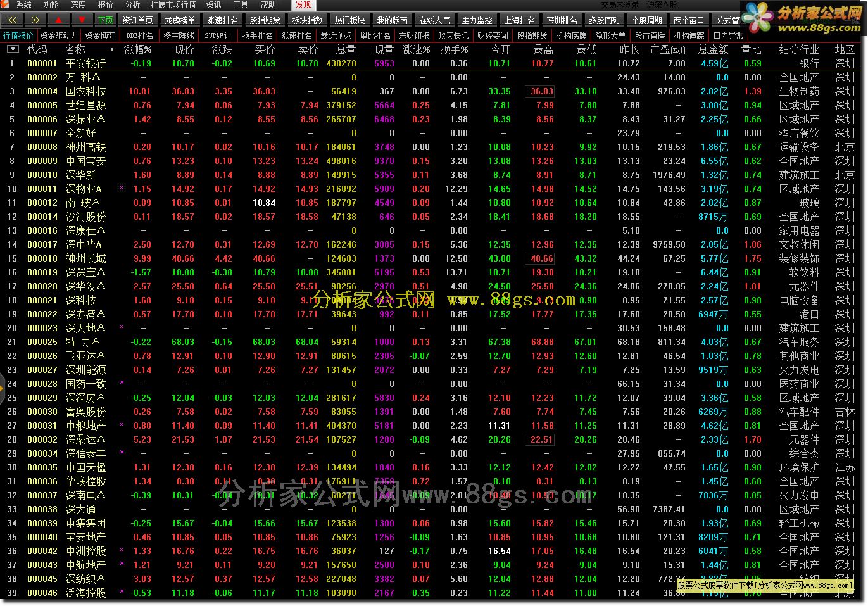Open the 资讯 menu
868x606 pixels.
tap(213, 4)
